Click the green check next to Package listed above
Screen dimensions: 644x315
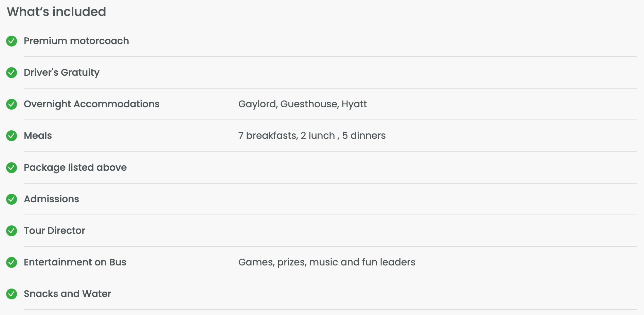tap(12, 168)
